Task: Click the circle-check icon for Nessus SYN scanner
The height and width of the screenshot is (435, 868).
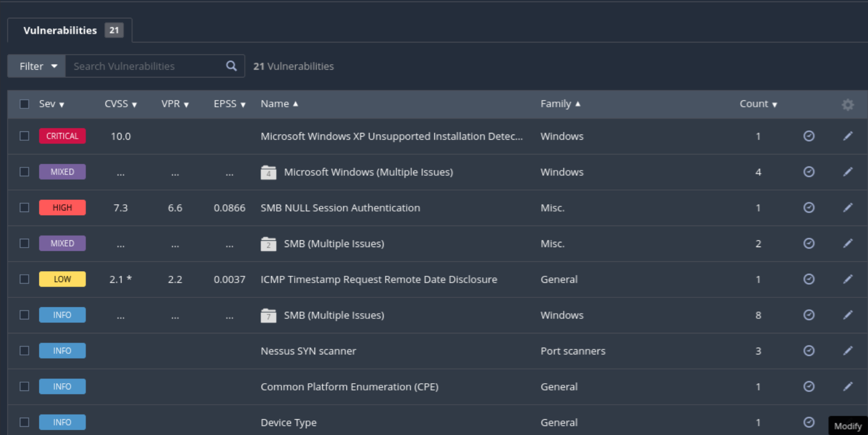Action: click(x=809, y=351)
